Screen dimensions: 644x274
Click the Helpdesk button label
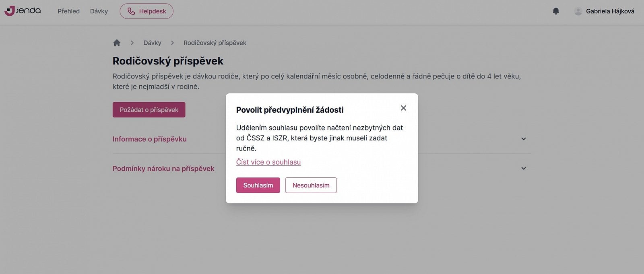pos(153,11)
